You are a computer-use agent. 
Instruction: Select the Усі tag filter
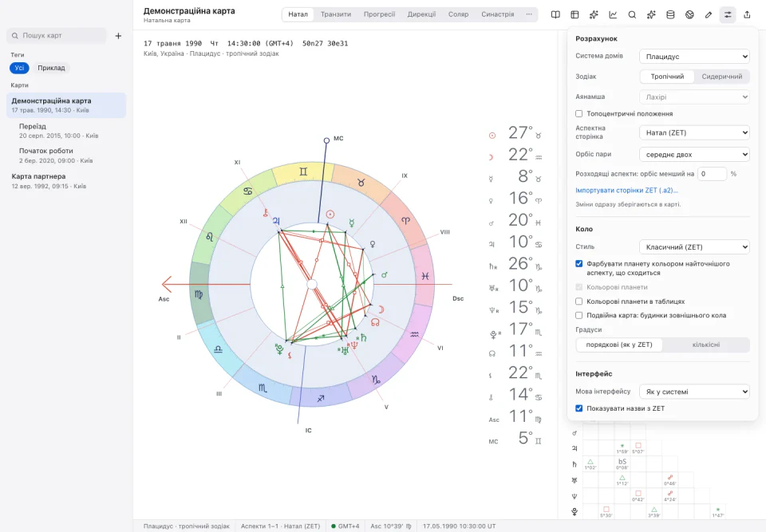(x=19, y=68)
